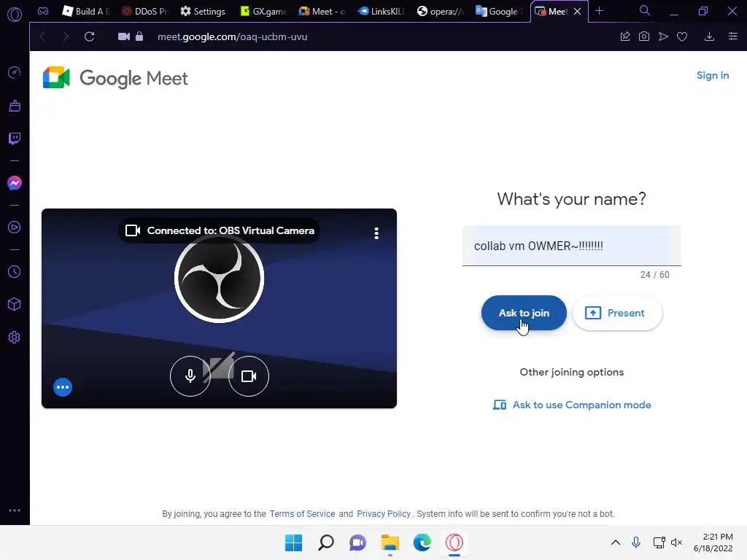Add page to bookmarks heart icon
747x560 pixels.
pos(682,36)
